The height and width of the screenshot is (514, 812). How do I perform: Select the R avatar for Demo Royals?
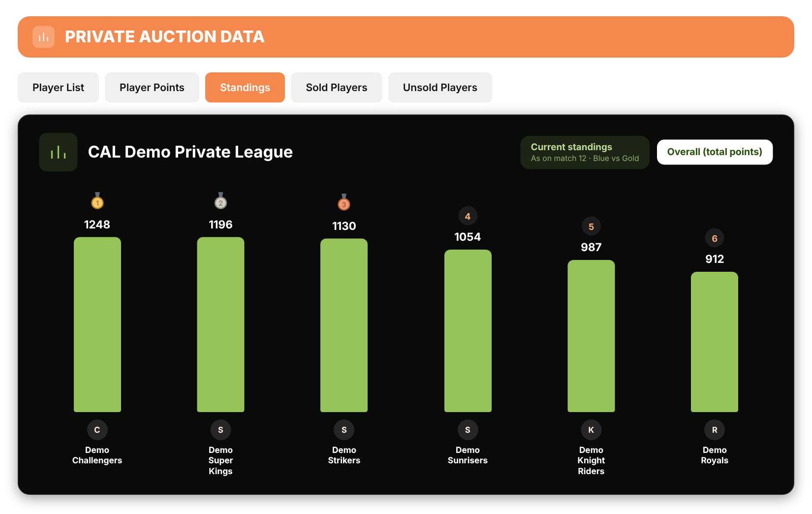click(715, 430)
